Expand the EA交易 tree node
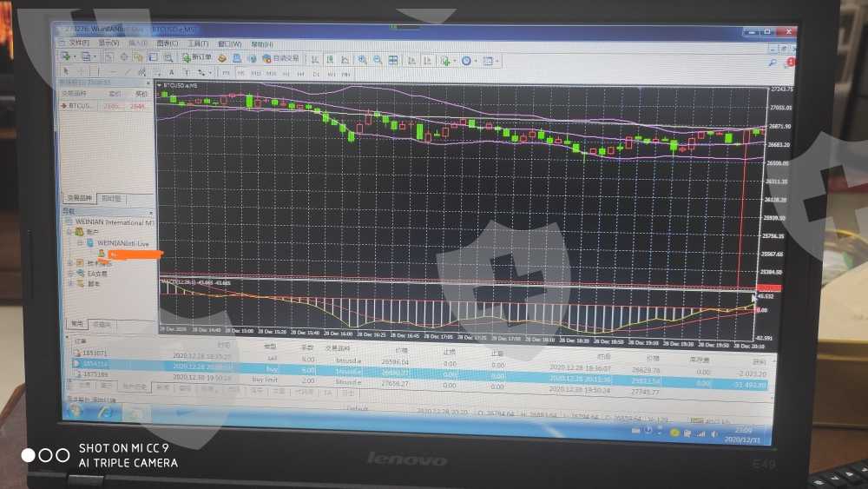The height and width of the screenshot is (489, 868). pyautogui.click(x=70, y=273)
